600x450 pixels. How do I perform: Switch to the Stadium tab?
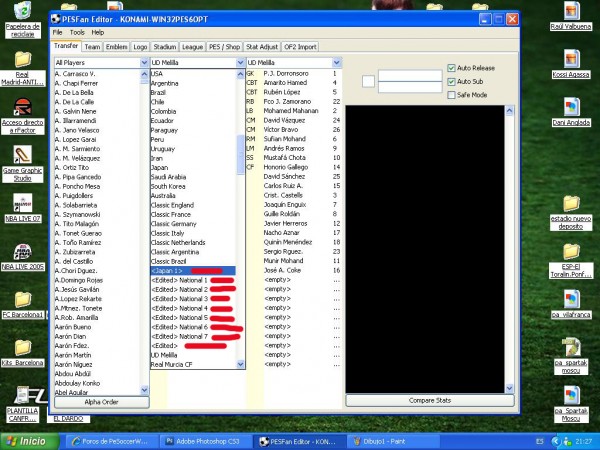coord(165,47)
